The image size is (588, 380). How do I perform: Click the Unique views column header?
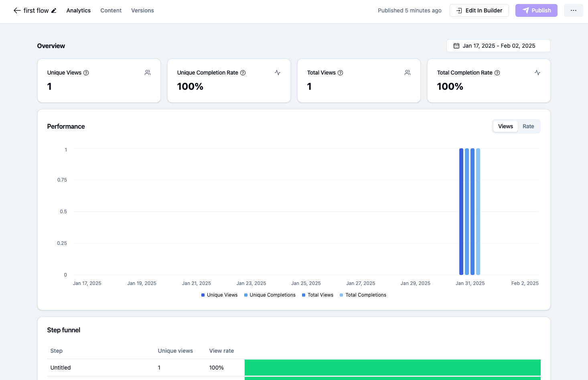pyautogui.click(x=175, y=351)
